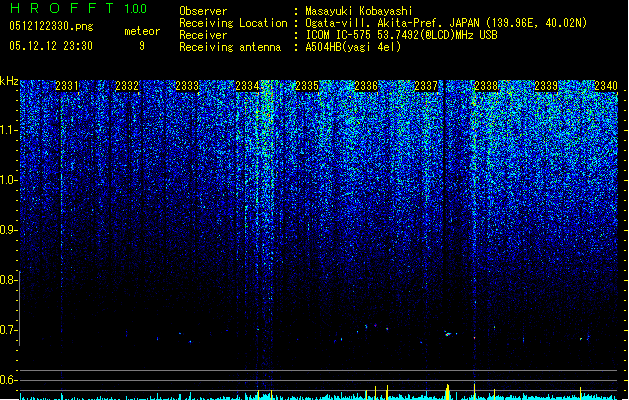Image resolution: width=629 pixels, height=400 pixels.
Task: Click the Receiving Location label
Action: coord(233,23)
